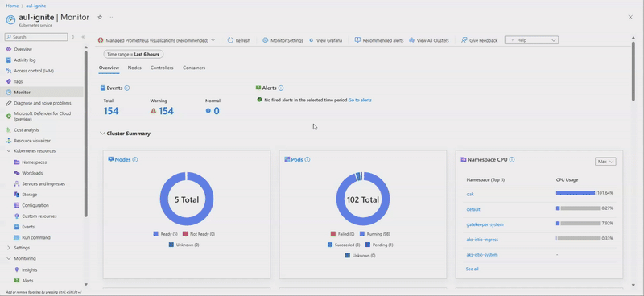The width and height of the screenshot is (644, 296).
Task: Click the Nodes card info icon
Action: pos(135,160)
